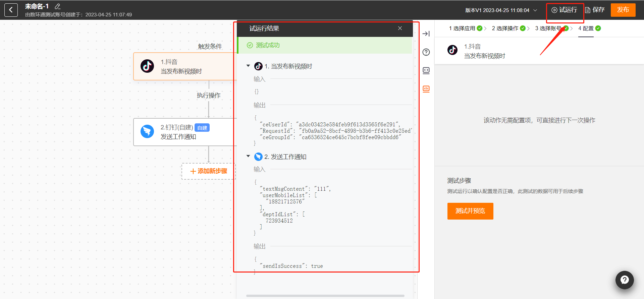Image resolution: width=644 pixels, height=299 pixels.
Task: Click the Save button in top bar
Action: click(595, 10)
